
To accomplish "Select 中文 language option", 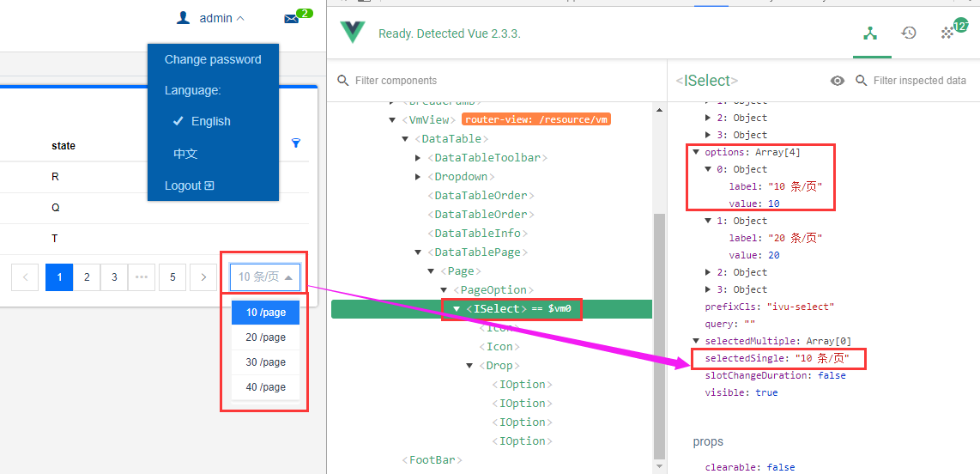I will click(x=185, y=154).
